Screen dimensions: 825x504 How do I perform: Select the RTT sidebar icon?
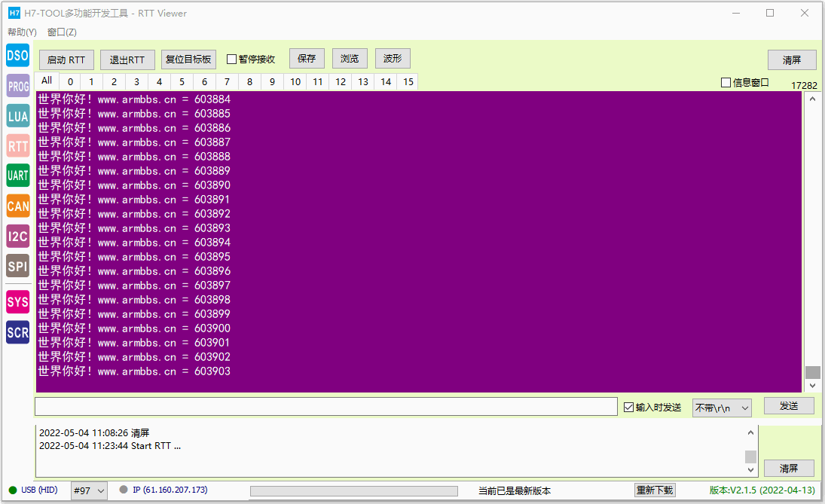[x=18, y=145]
